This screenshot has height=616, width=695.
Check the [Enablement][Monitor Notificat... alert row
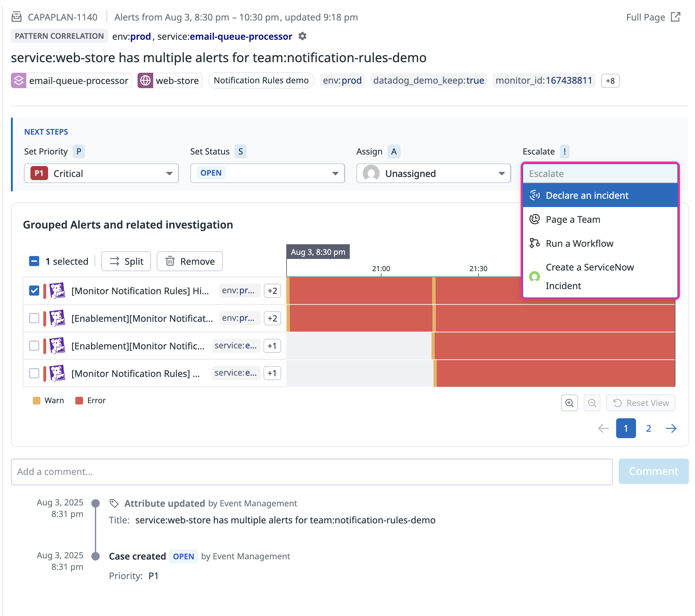(34, 318)
